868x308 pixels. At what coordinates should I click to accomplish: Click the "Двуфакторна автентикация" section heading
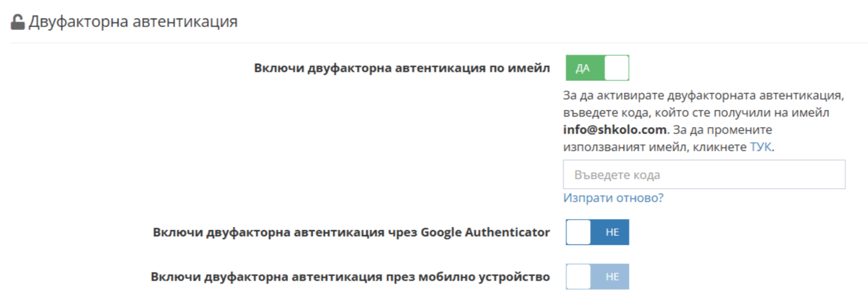click(x=133, y=22)
